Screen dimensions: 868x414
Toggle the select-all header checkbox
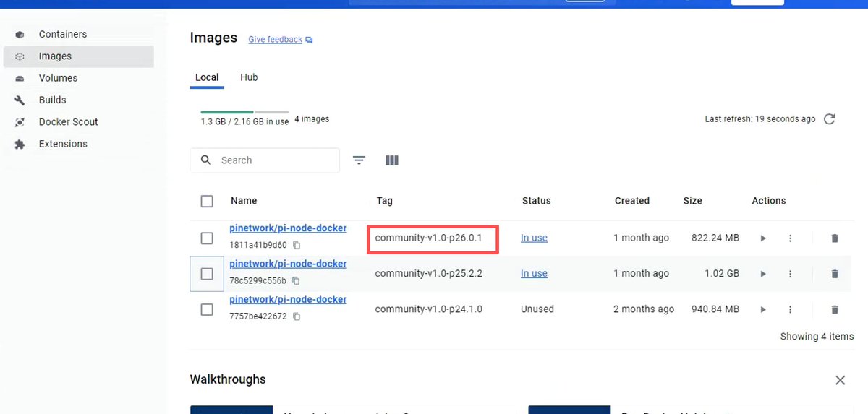207,201
